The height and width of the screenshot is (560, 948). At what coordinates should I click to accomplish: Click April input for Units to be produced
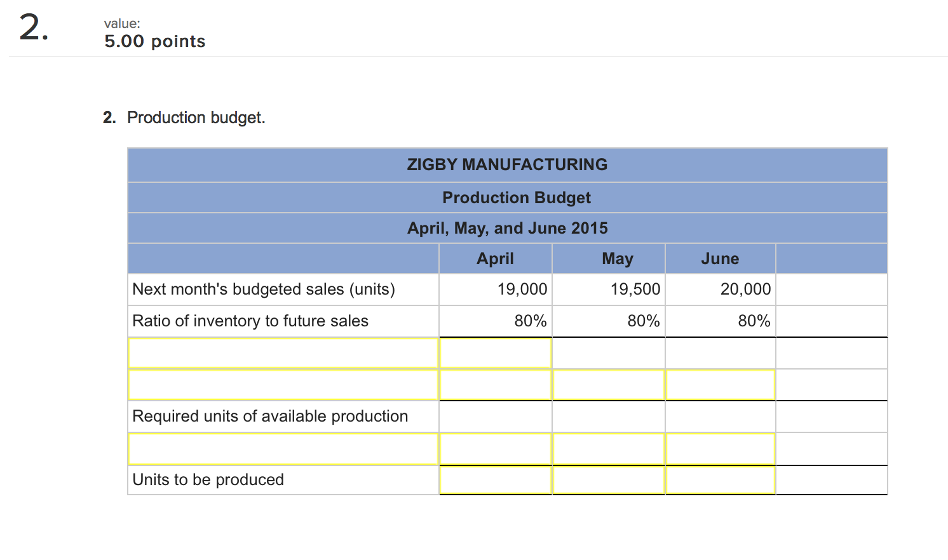point(495,480)
